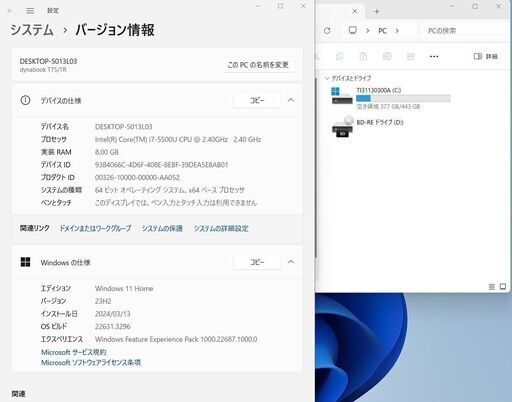The image size is (512, 402).
Task: Click the installed RAM value 8.00 GB
Action: (107, 152)
